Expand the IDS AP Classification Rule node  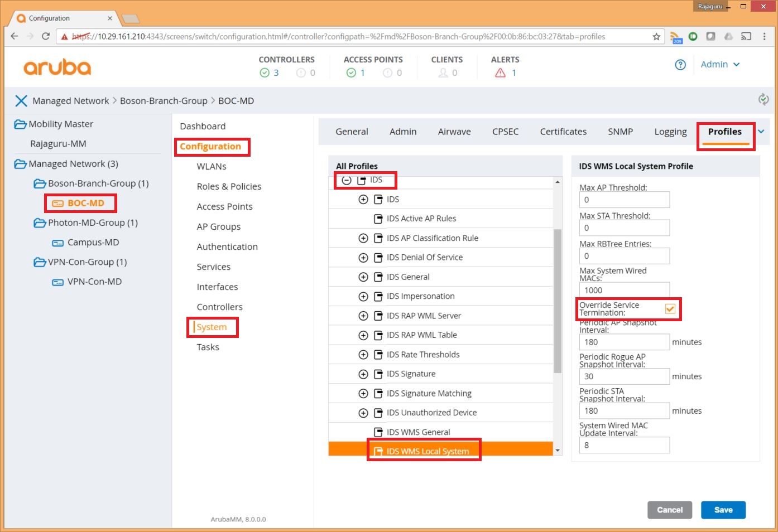click(x=363, y=238)
